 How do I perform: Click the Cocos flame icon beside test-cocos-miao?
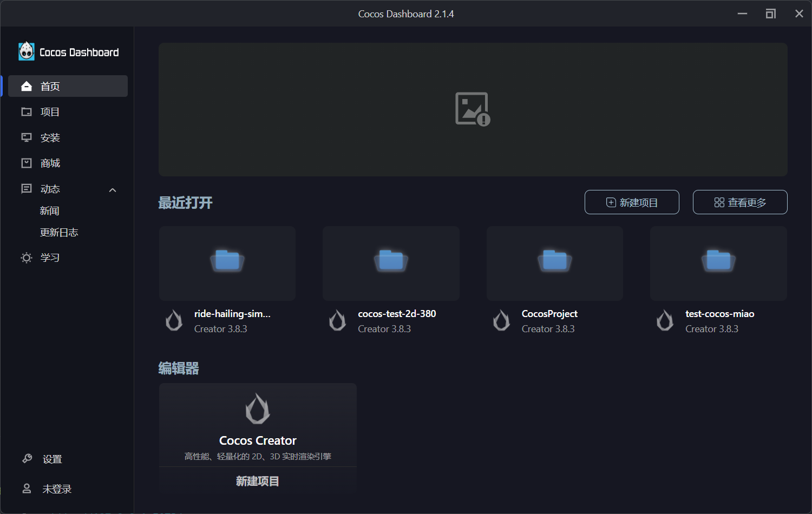(x=665, y=320)
